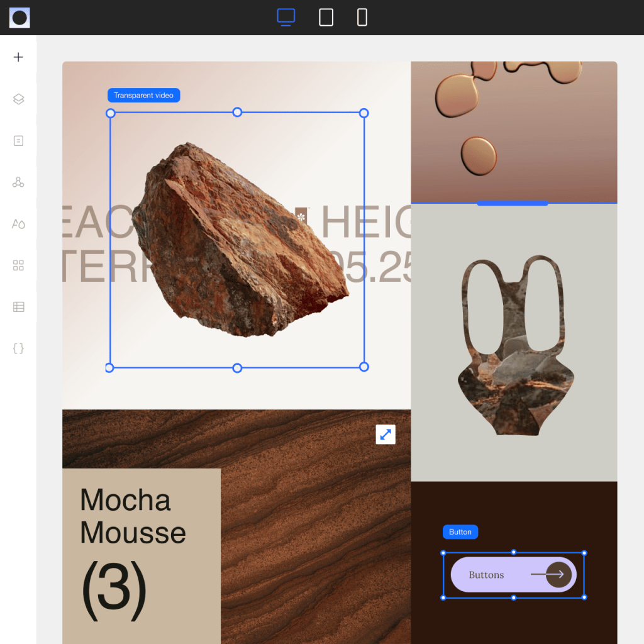The image size is (644, 644).
Task: Open the CMS table icon
Action: [18, 306]
